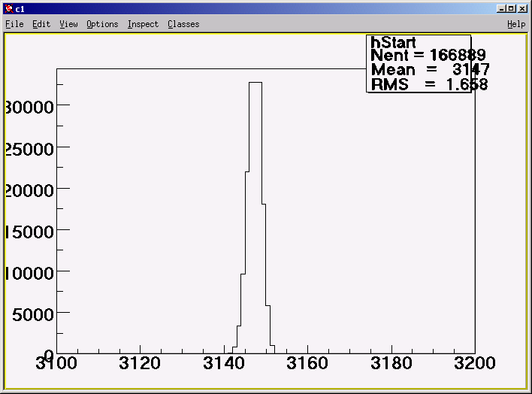Click y-axis label 25000
532x394 pixels.
point(29,149)
